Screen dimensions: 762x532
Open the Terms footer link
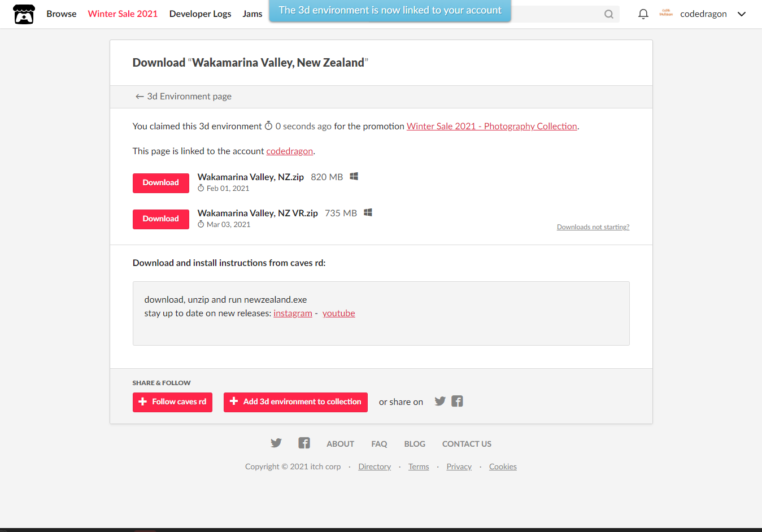(419, 466)
